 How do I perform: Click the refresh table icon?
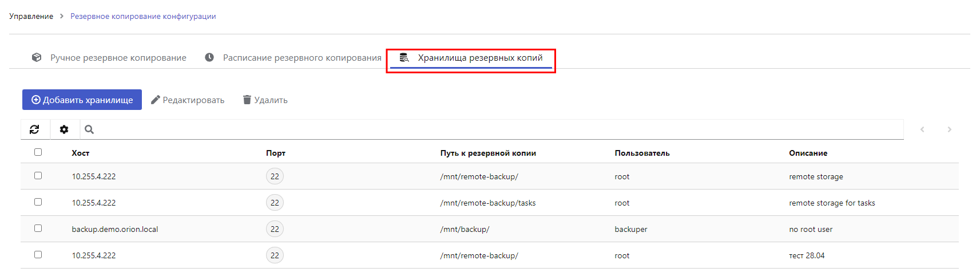(x=34, y=129)
